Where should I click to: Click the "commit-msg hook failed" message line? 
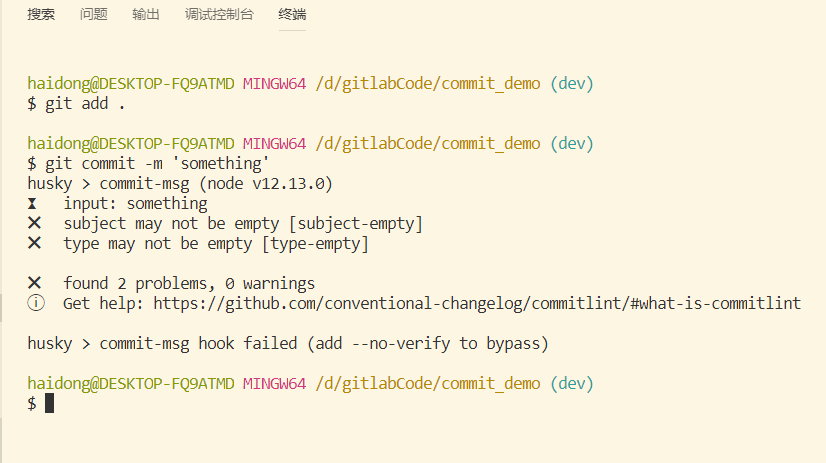[x=289, y=343]
